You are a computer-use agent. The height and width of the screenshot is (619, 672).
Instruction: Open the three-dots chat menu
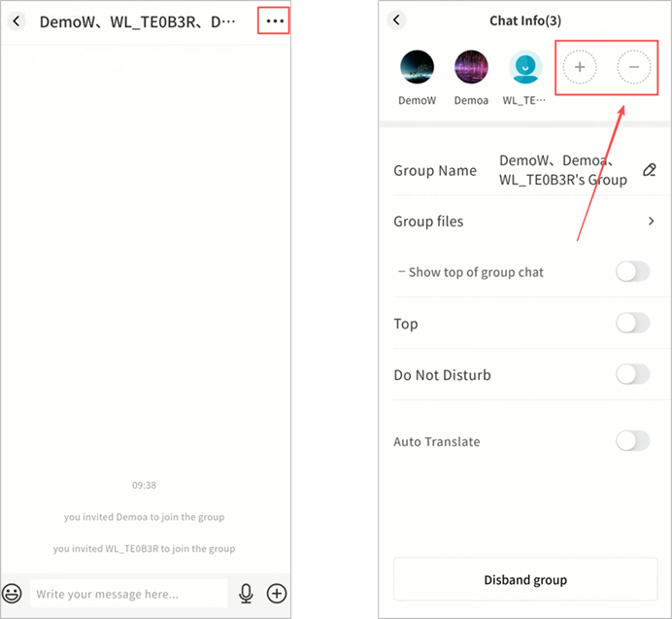coord(274,20)
